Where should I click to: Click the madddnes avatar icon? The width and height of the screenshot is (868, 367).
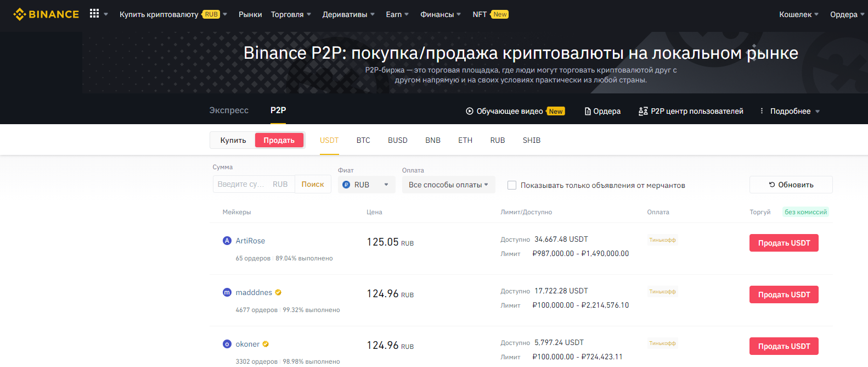click(x=227, y=292)
